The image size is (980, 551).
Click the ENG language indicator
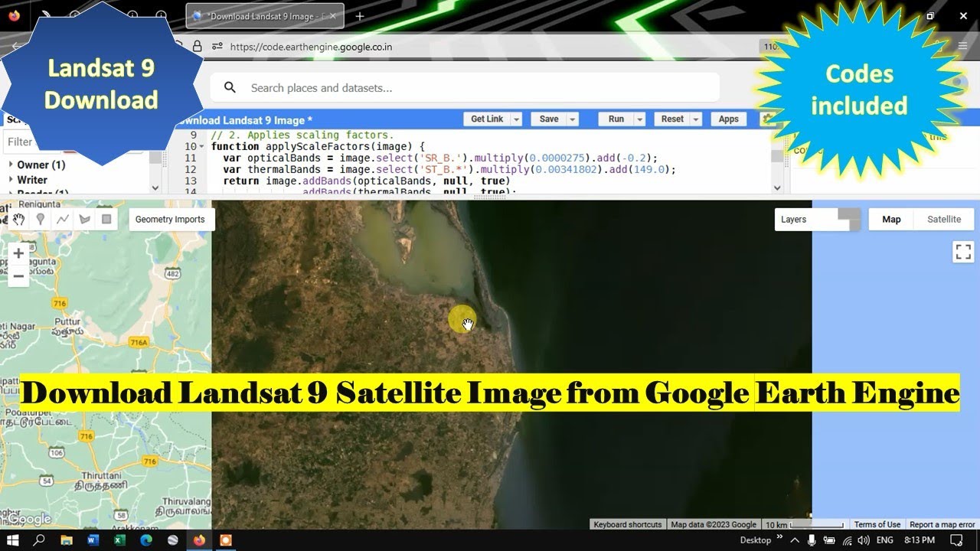coord(885,540)
